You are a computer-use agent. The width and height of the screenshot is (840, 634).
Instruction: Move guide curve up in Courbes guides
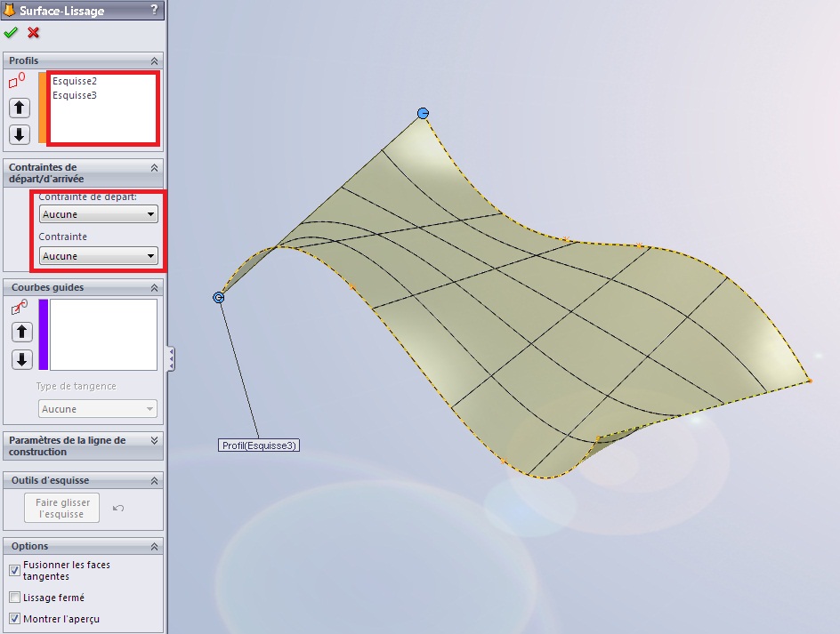(x=22, y=333)
